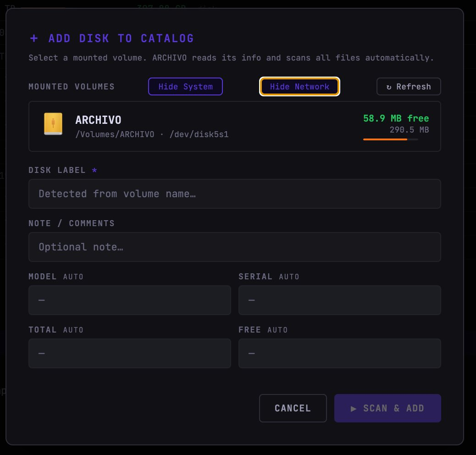Toggle the Hide System filter

[x=185, y=87]
